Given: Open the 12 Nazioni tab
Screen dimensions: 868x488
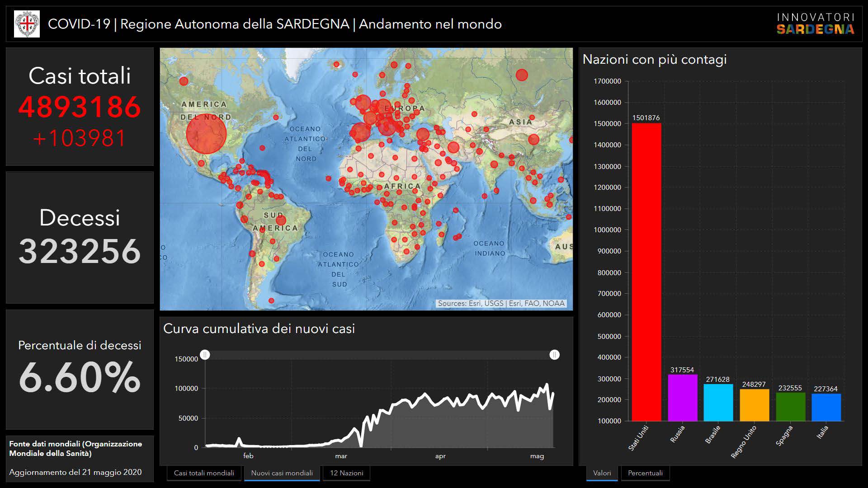Looking at the screenshot, I should click(346, 473).
